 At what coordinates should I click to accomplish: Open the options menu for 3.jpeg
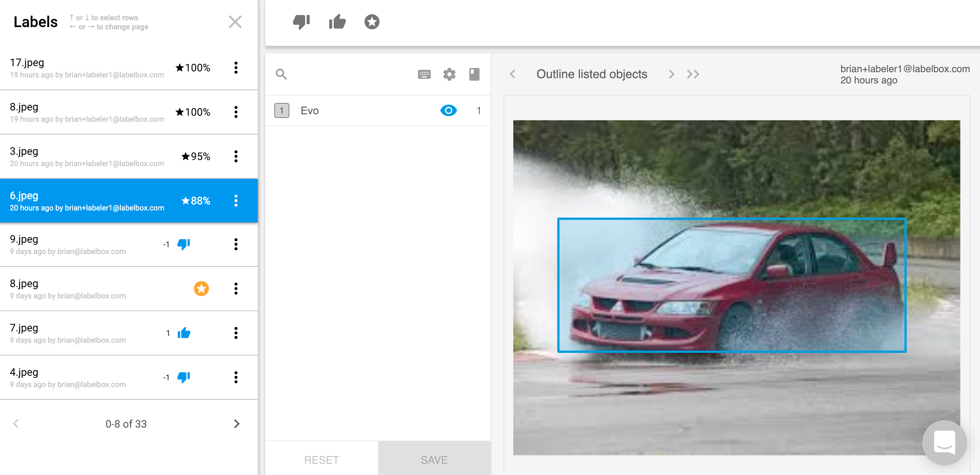click(x=236, y=156)
